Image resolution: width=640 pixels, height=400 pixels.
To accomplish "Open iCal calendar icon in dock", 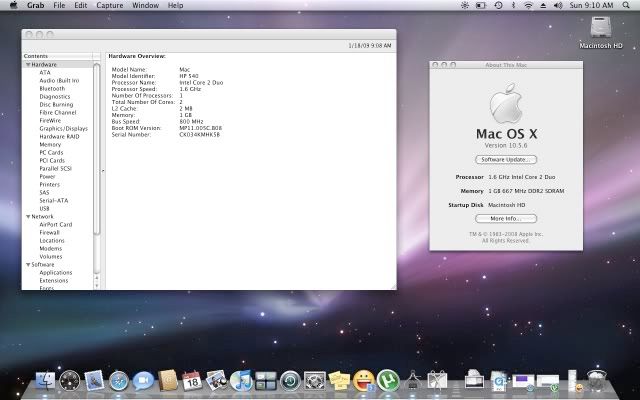I will click(x=192, y=380).
